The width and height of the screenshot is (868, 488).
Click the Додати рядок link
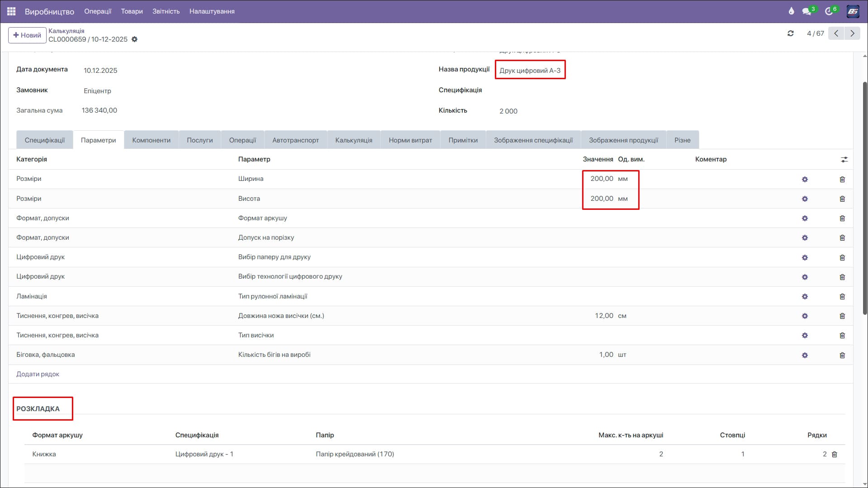point(38,374)
